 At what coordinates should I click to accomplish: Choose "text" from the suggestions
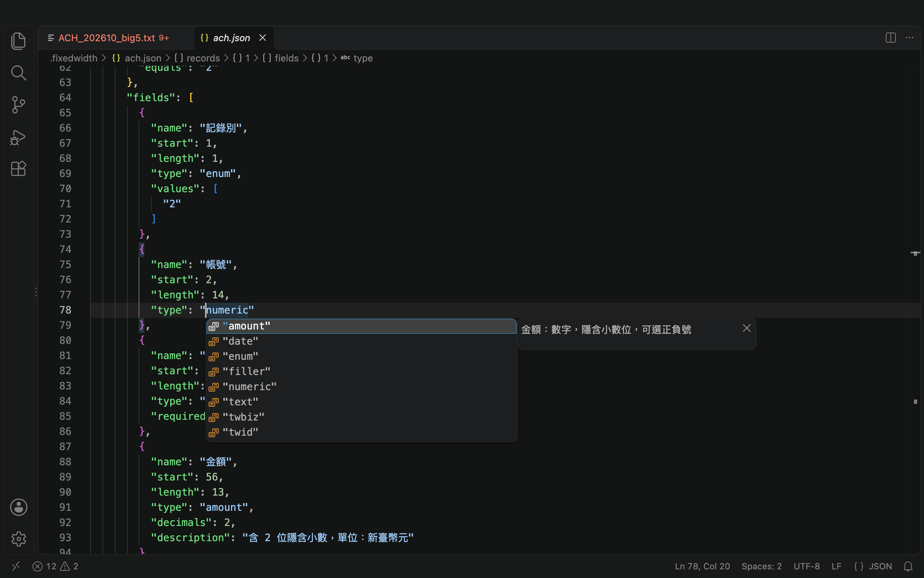pyautogui.click(x=361, y=402)
